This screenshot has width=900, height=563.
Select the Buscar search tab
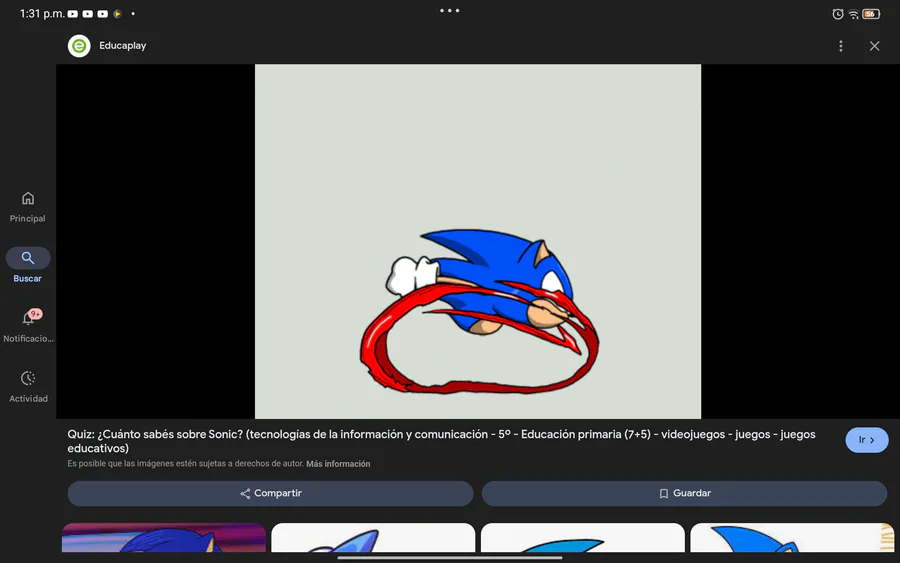[x=28, y=266]
